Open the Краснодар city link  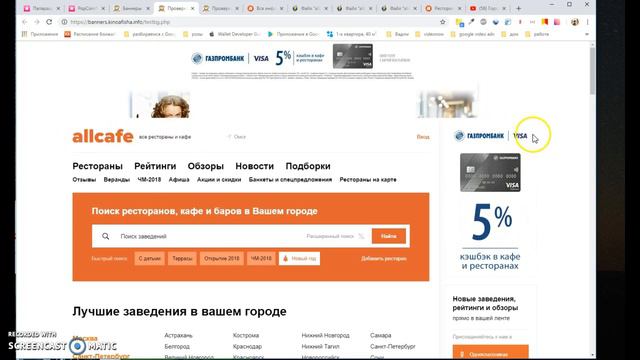(247, 346)
